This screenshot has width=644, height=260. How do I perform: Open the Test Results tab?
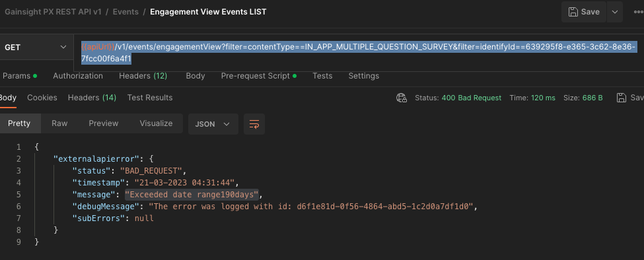[x=150, y=98]
